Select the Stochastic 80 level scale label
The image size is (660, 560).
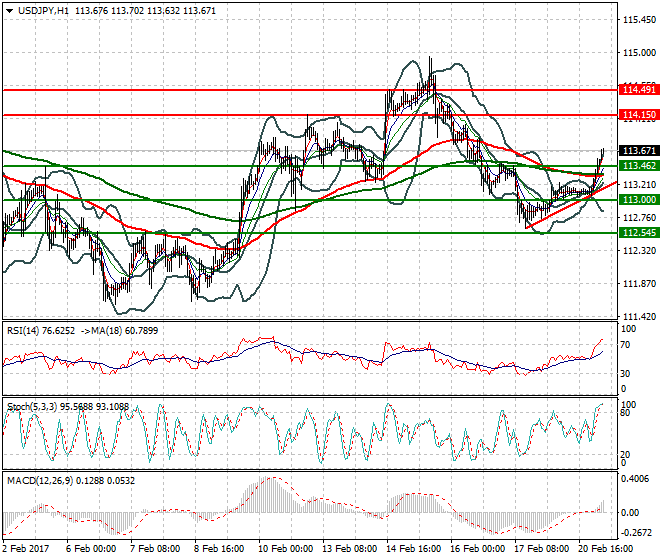tap(625, 413)
